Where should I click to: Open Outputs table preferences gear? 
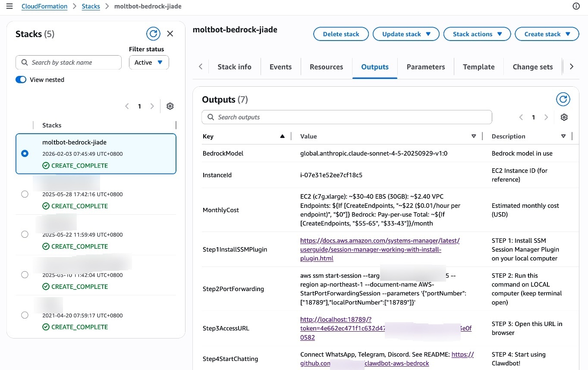coord(564,117)
